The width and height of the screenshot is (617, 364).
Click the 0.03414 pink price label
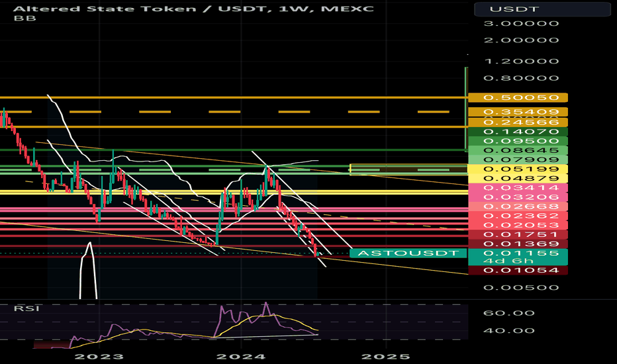518,188
